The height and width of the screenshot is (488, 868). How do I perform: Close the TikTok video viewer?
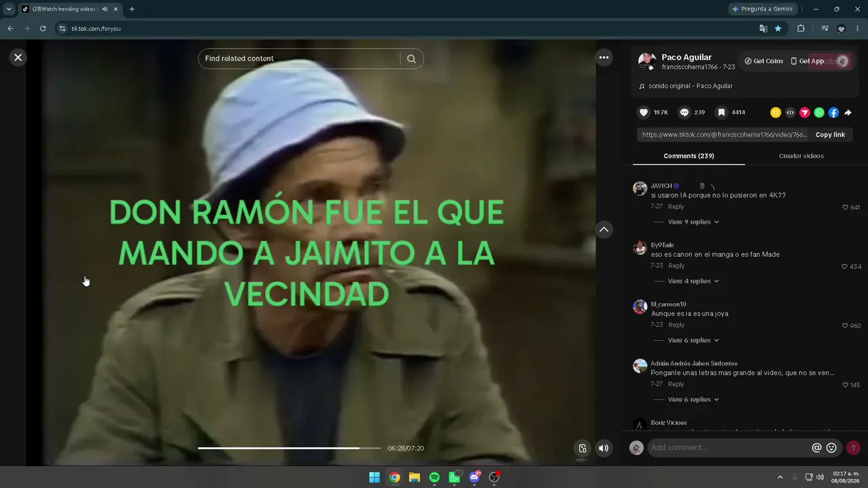tap(18, 58)
